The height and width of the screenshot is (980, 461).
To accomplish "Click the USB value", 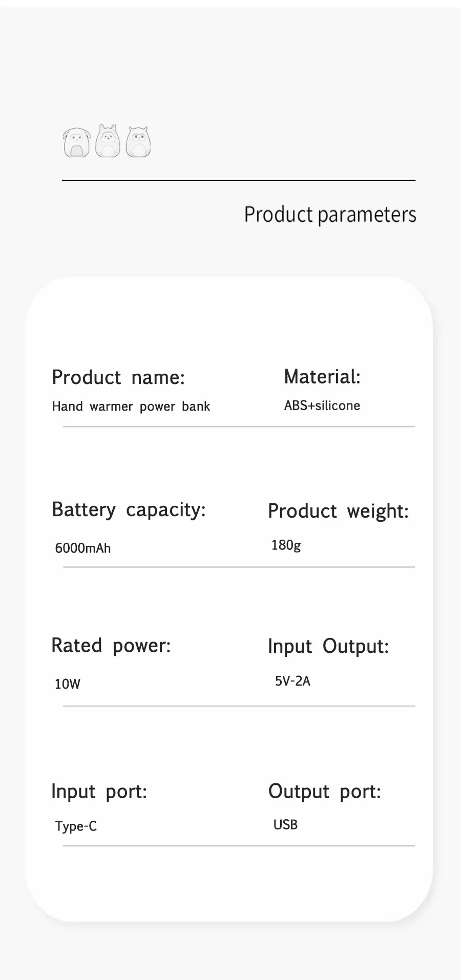I will [x=285, y=825].
